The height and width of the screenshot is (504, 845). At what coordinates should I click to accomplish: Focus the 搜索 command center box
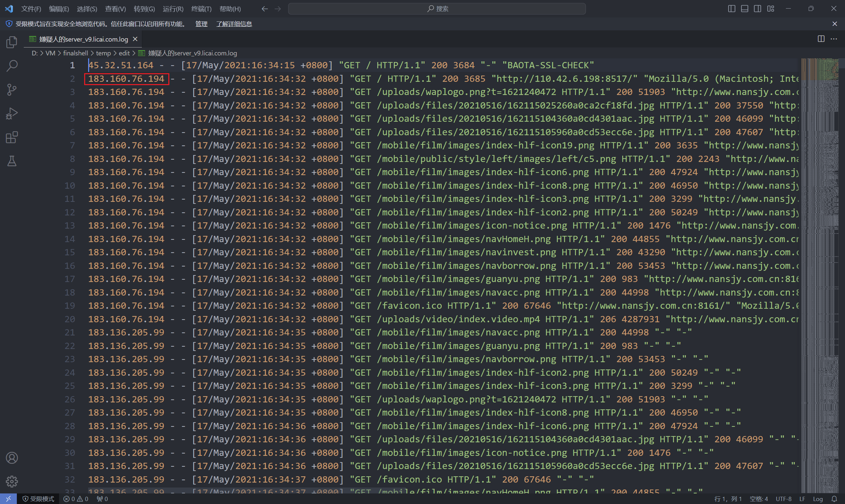click(437, 9)
